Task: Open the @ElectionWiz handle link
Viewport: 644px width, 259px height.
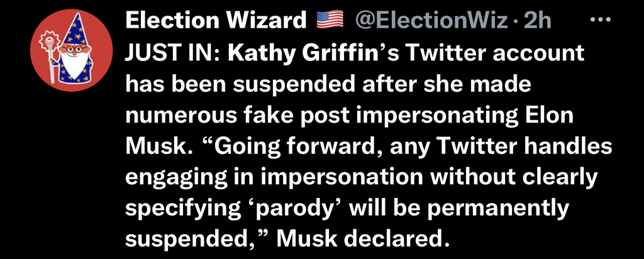Action: pyautogui.click(x=431, y=20)
